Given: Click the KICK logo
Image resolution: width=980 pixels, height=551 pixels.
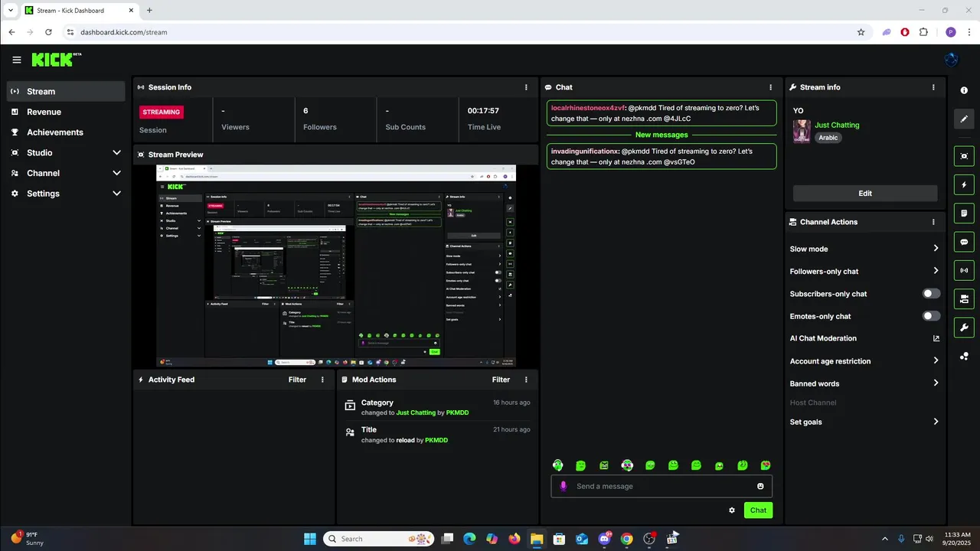Looking at the screenshot, I should click(56, 60).
